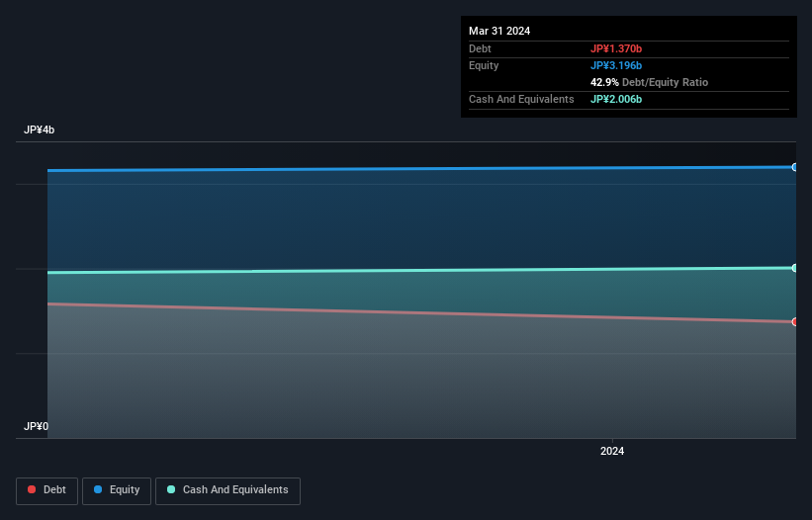Click the JP¥0 y-axis label

coord(36,426)
